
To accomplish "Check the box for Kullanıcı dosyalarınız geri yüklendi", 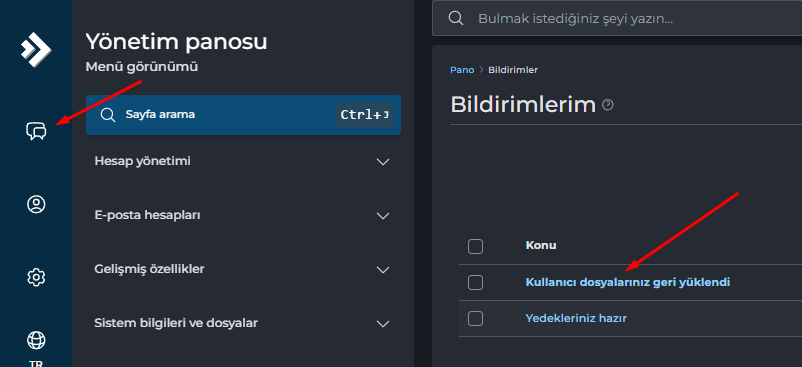I will click(475, 282).
